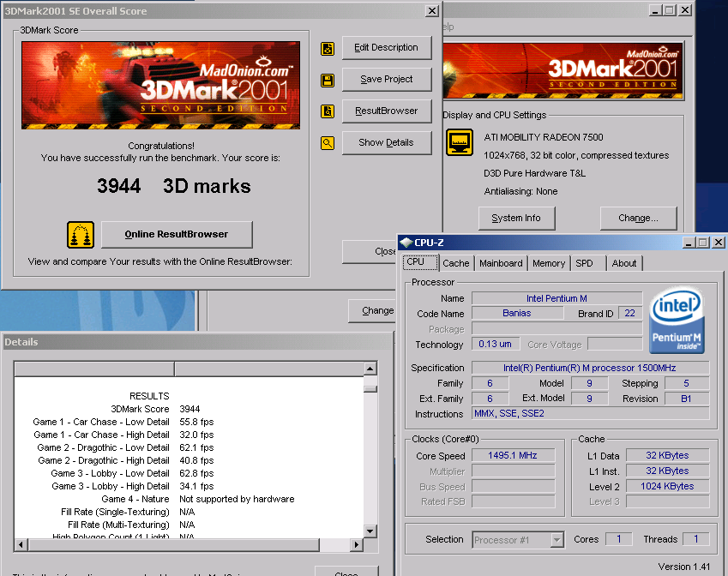This screenshot has width=728, height=576.
Task: Select Game 2 Dragothic Low Detail row
Action: click(x=189, y=448)
